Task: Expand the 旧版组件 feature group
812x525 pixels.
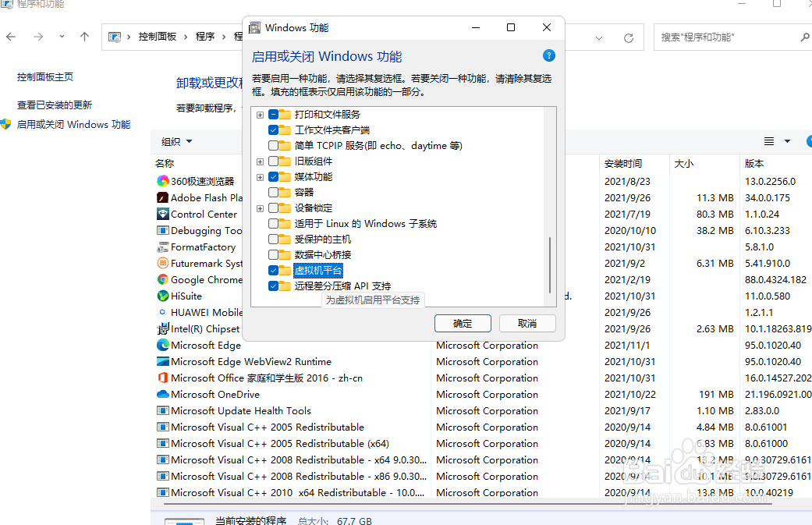Action: coord(260,161)
